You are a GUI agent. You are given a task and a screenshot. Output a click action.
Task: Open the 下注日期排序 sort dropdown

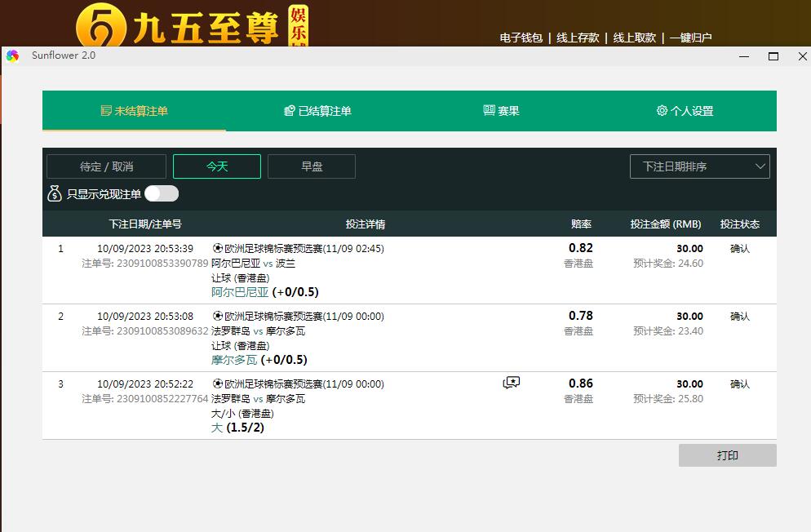click(x=700, y=166)
